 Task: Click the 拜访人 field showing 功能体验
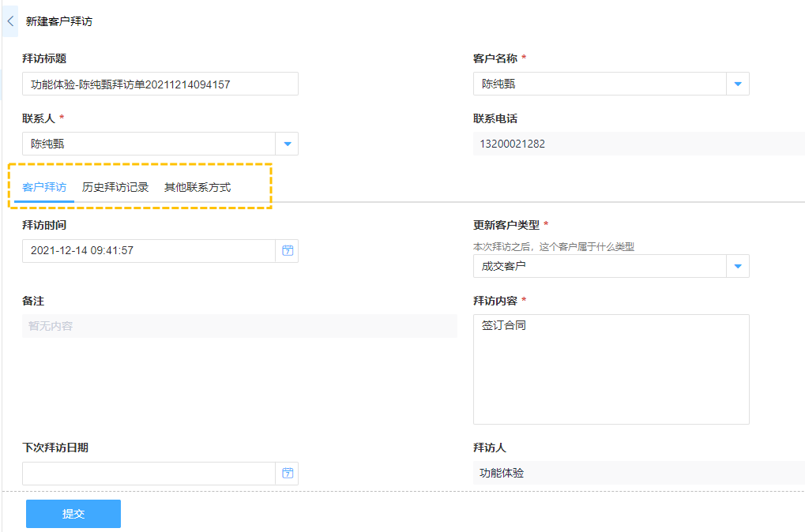[x=637, y=474]
